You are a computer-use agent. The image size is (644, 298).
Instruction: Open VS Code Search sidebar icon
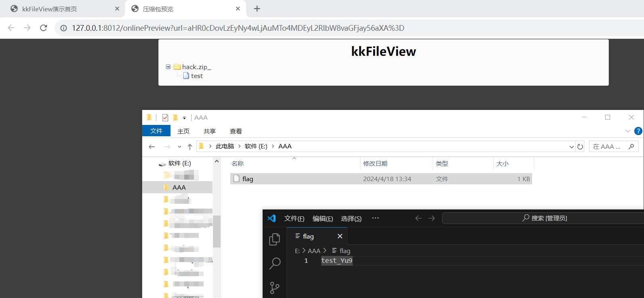point(275,264)
